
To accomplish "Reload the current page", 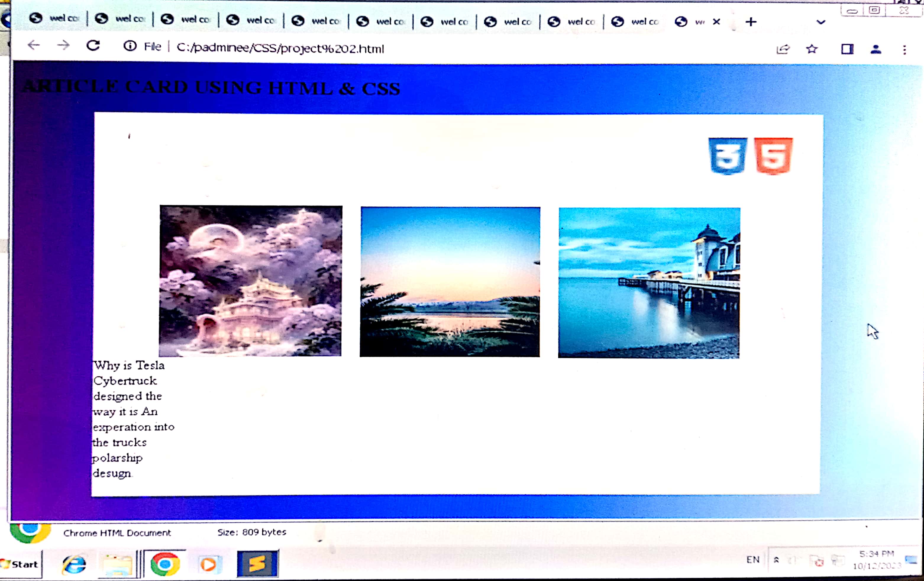I will (x=93, y=46).
